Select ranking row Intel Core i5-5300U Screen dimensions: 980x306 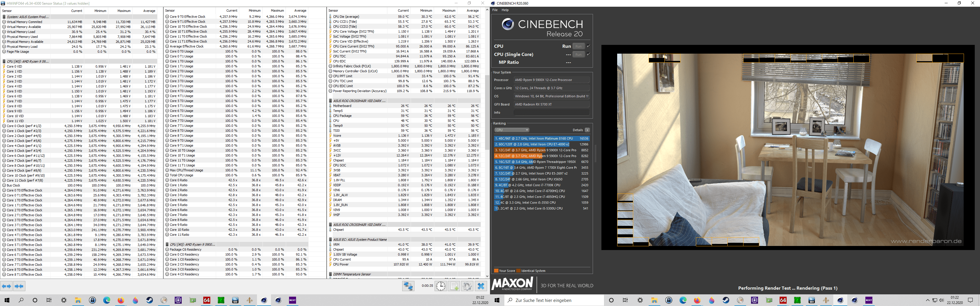[x=542, y=208]
